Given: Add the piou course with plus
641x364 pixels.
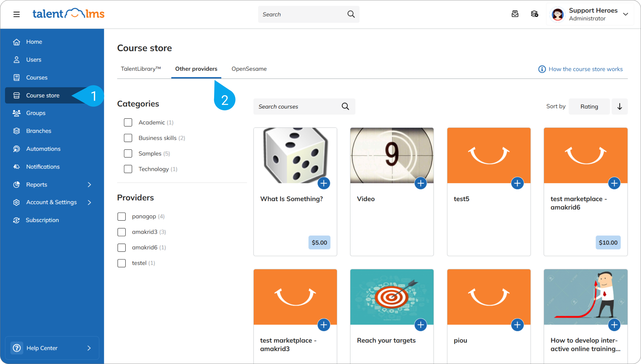Looking at the screenshot, I should 517,325.
